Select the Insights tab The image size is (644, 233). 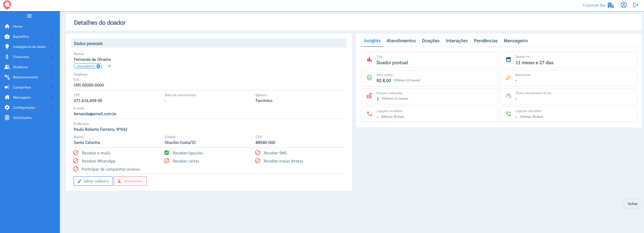click(x=372, y=41)
